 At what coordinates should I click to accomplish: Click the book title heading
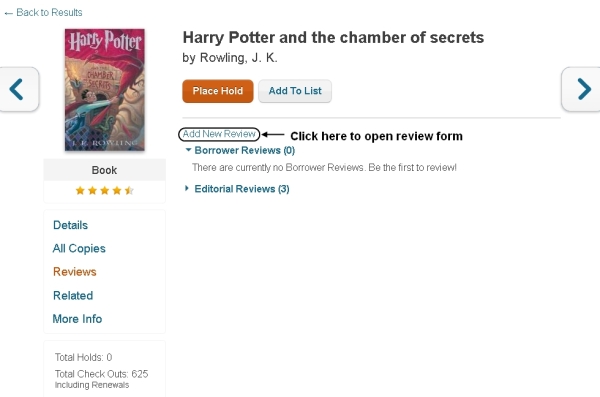[333, 38]
